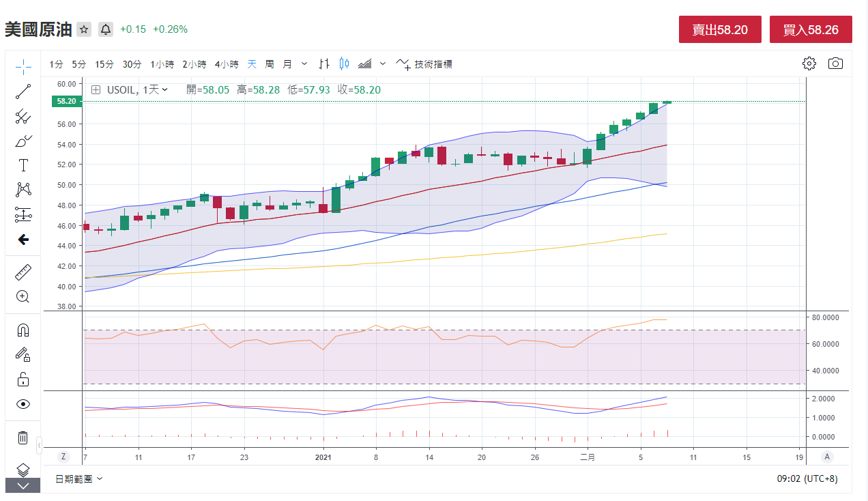Viewport: 868px width, 501px height.
Task: Toggle magnet snap mode
Action: 23,330
